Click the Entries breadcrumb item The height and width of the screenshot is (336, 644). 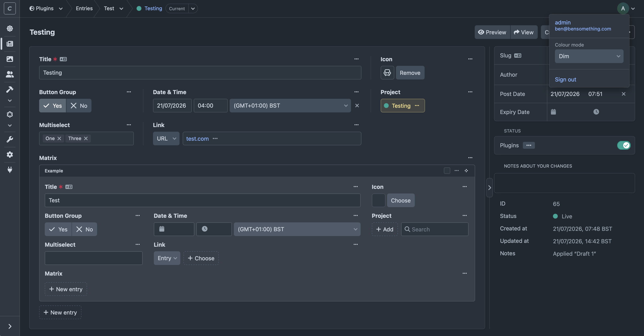tap(84, 8)
